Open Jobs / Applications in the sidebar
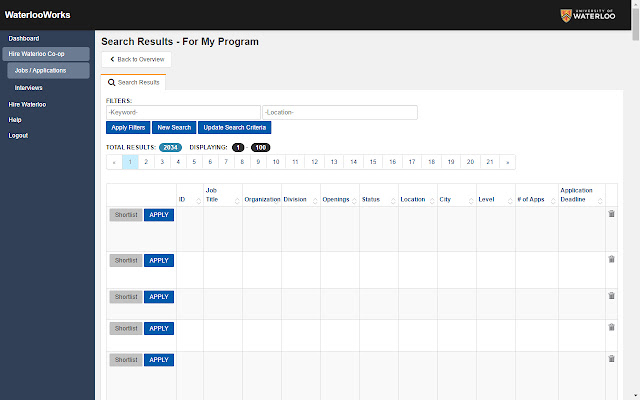640x400 pixels. point(48,71)
